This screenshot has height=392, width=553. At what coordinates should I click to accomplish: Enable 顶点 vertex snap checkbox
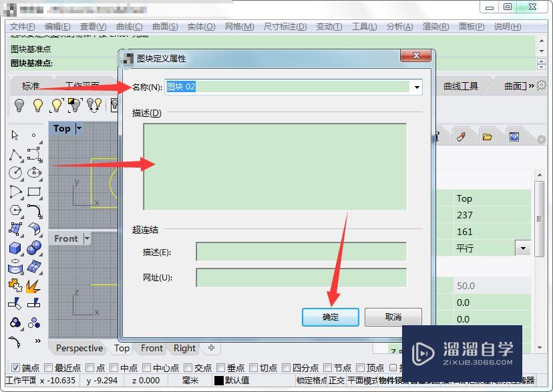tap(360, 368)
